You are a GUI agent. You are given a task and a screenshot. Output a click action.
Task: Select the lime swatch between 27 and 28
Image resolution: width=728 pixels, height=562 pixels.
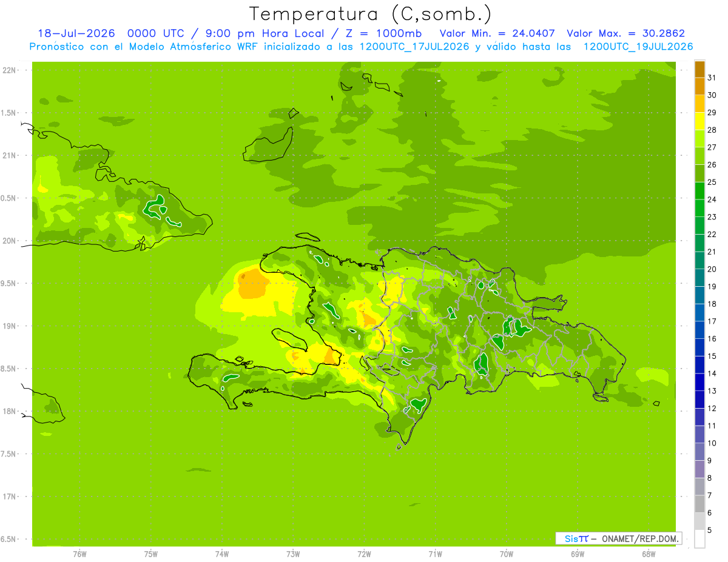tap(699, 139)
